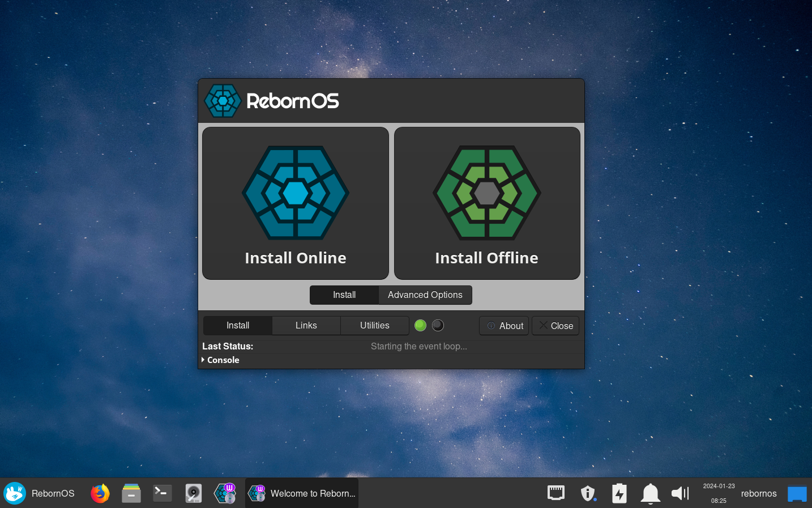
Task: Open the Links tab
Action: coord(306,326)
